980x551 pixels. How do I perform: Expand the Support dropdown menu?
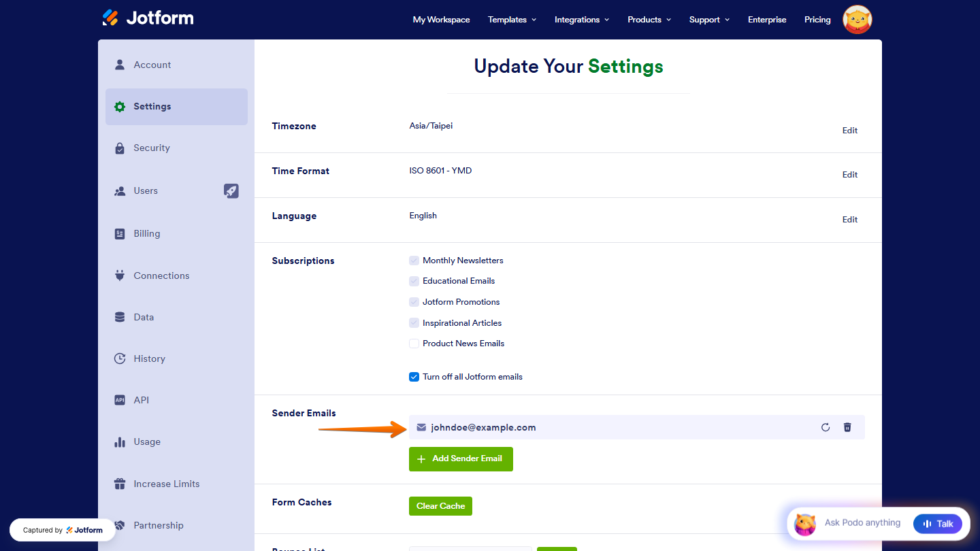click(x=709, y=20)
